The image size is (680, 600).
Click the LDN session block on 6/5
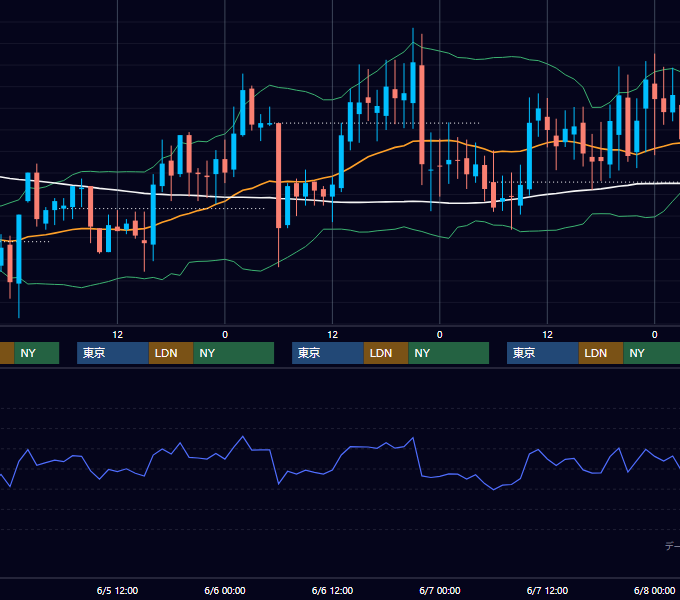(x=171, y=353)
